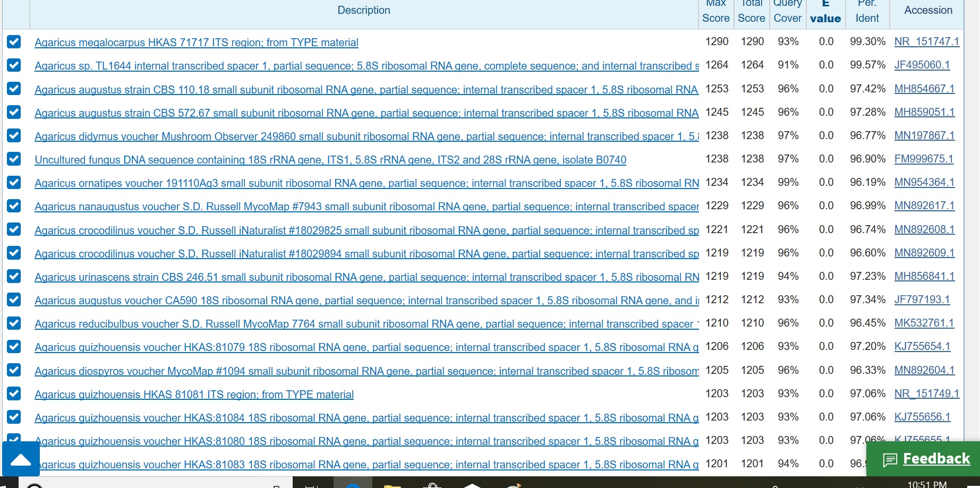Image resolution: width=980 pixels, height=488 pixels.
Task: Open accession MN892617.1 for Agaricus nanaugustus
Action: pos(924,206)
